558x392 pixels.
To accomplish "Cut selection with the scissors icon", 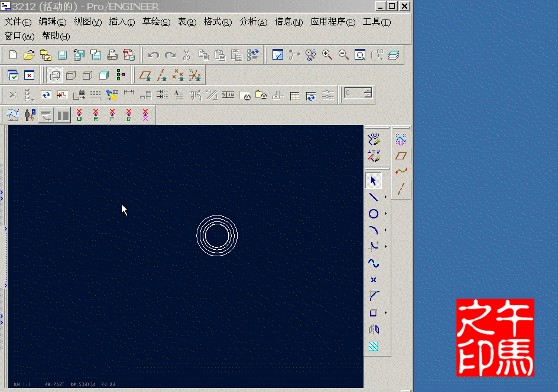I will coord(186,55).
